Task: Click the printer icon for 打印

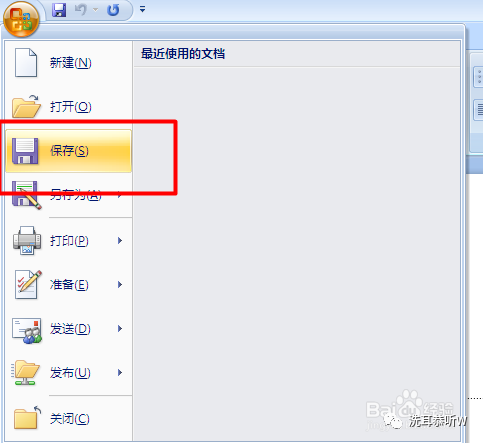Action: [x=27, y=240]
